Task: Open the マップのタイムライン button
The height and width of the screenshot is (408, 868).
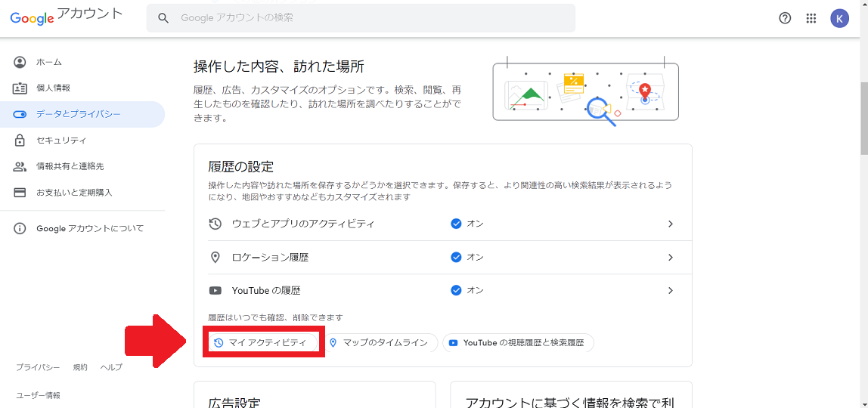Action: 381,343
